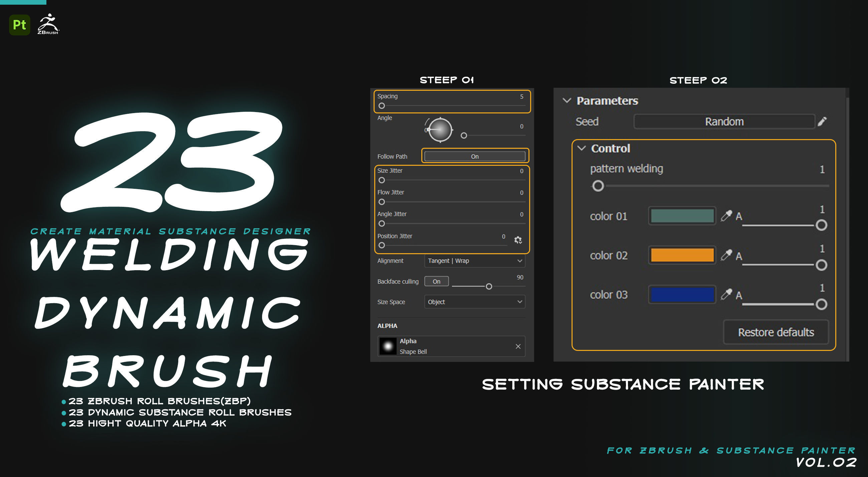Click the color 01 alpha slider handle
This screenshot has width=868, height=477.
[x=821, y=225]
